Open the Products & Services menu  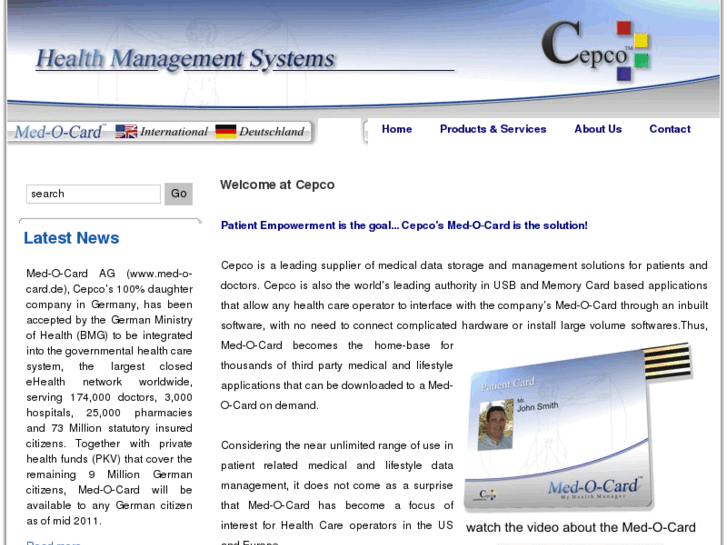pos(493,129)
